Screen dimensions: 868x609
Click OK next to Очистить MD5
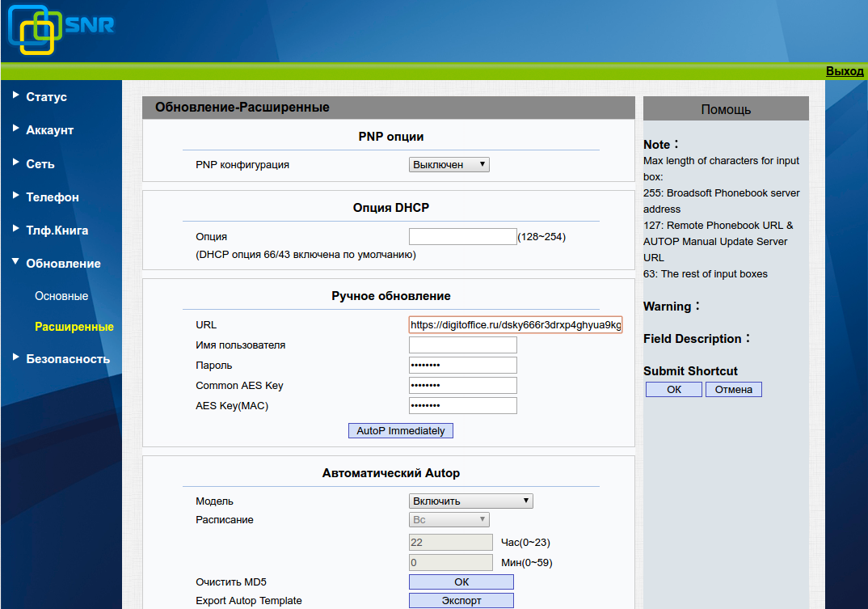click(x=461, y=582)
